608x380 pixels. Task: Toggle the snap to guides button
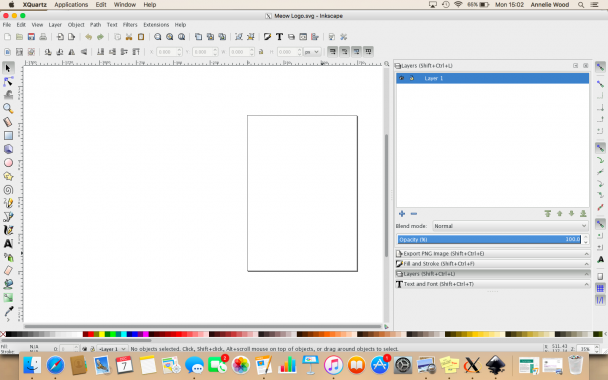[600, 300]
